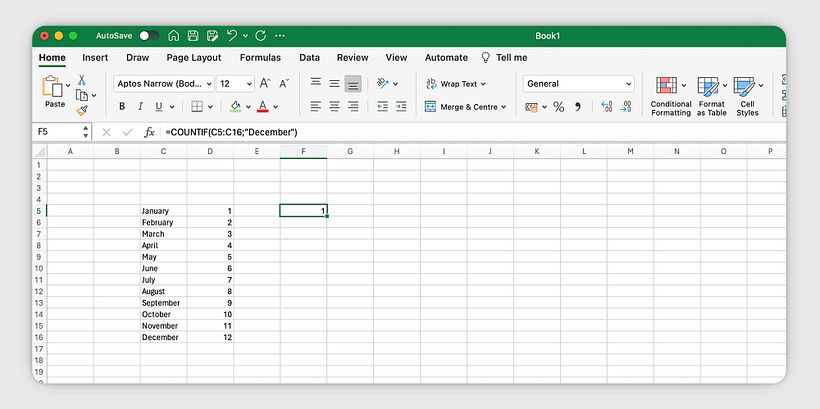The height and width of the screenshot is (409, 820).
Task: Open Conditional Formatting menu
Action: coord(671,96)
